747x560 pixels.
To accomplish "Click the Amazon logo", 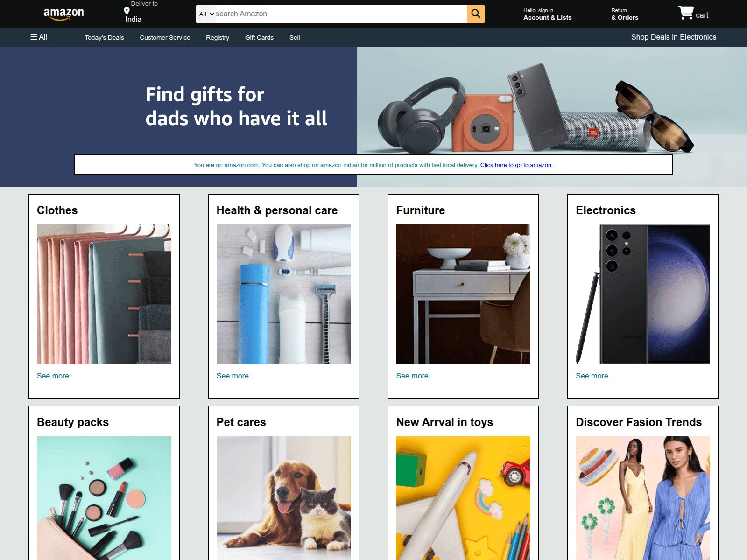I will [x=63, y=14].
